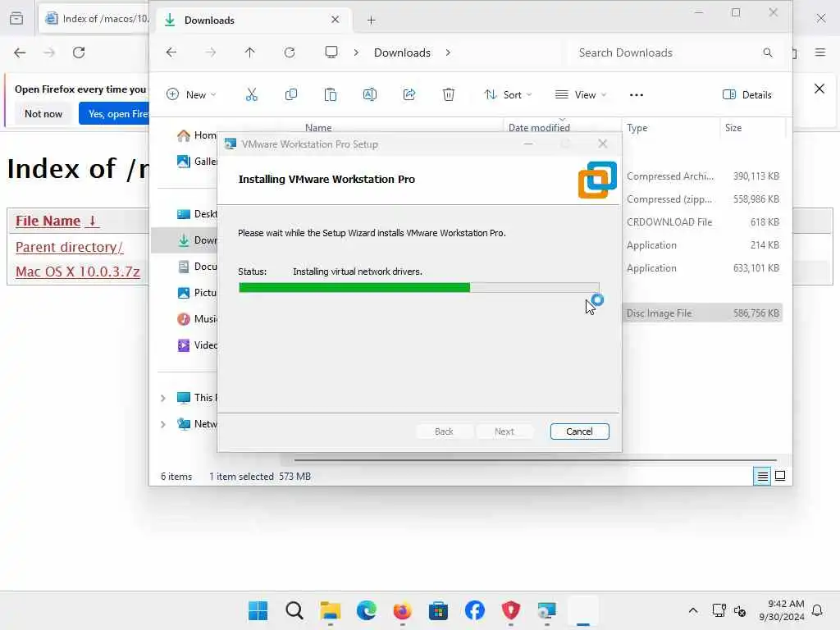Reload the Firefox page

pyautogui.click(x=79, y=52)
